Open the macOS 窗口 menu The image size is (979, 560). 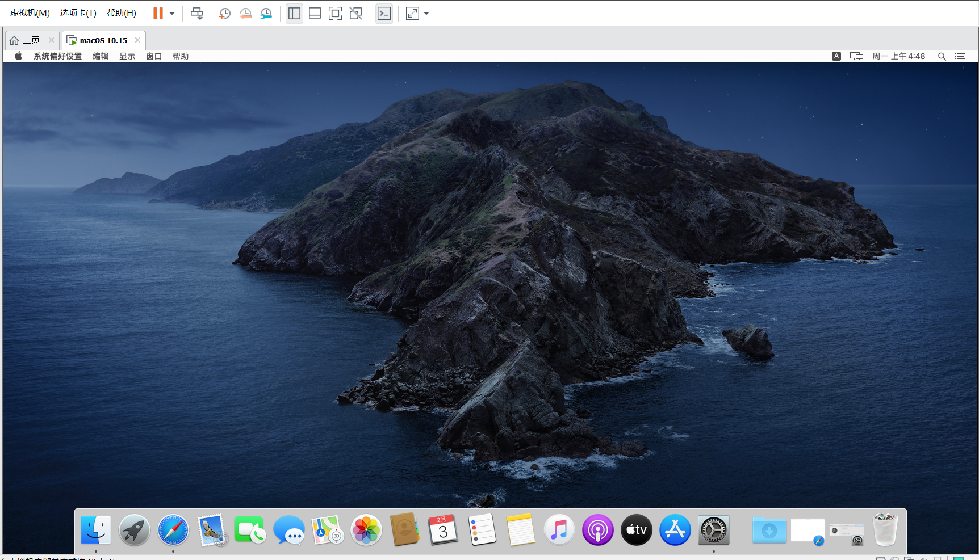click(154, 56)
